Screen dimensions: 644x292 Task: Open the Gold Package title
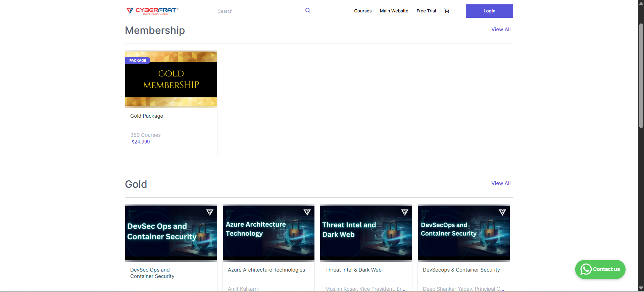pos(147,116)
